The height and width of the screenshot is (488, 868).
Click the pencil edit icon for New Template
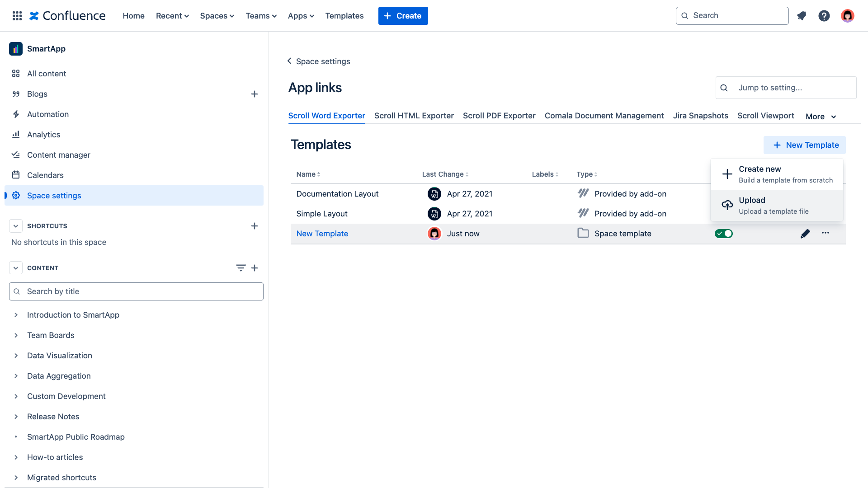[805, 234]
